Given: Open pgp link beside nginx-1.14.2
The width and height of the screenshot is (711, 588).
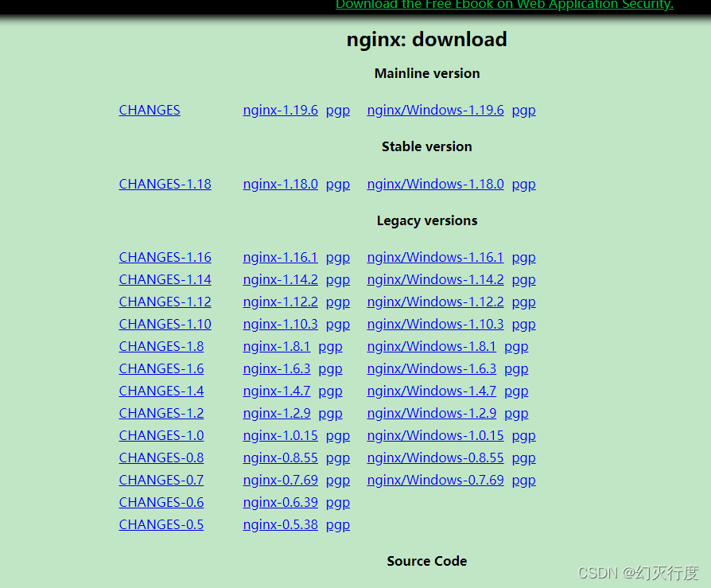Looking at the screenshot, I should click(338, 279).
